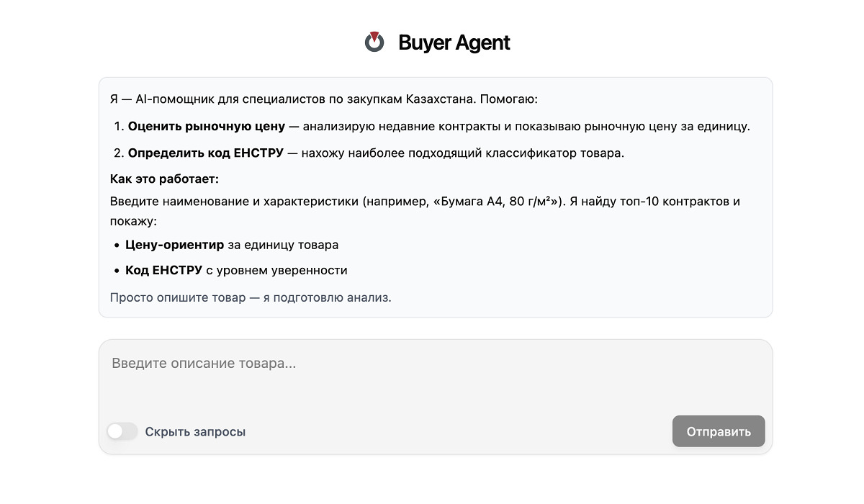Click the word покажу before the bullets
This screenshot has height=504, width=864.
click(131, 221)
